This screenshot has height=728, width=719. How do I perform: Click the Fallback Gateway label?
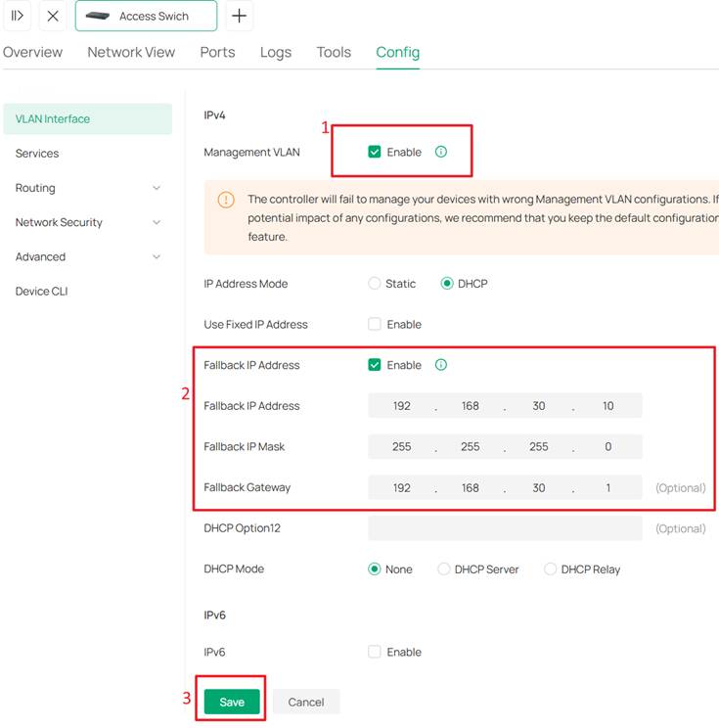[x=247, y=487]
